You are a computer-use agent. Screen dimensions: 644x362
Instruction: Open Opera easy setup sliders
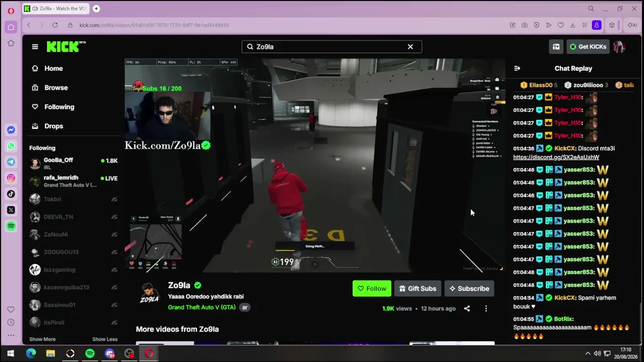585,25
